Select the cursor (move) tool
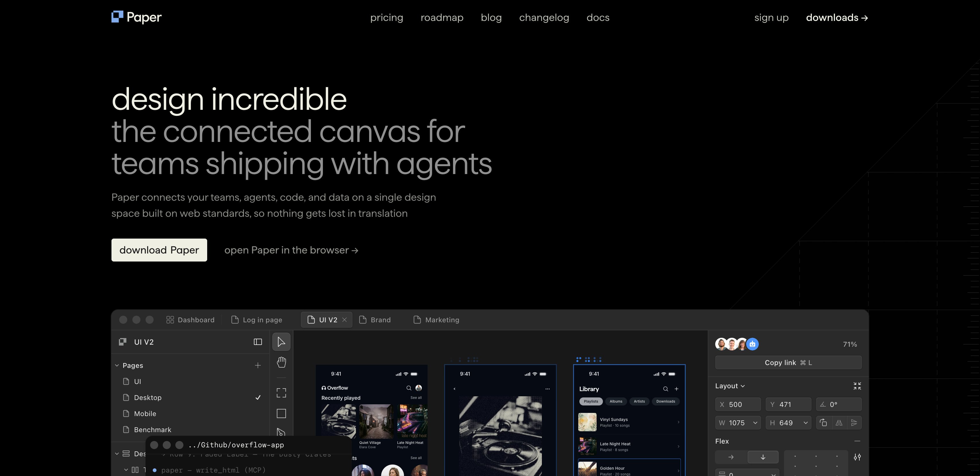The image size is (980, 476). (x=281, y=342)
